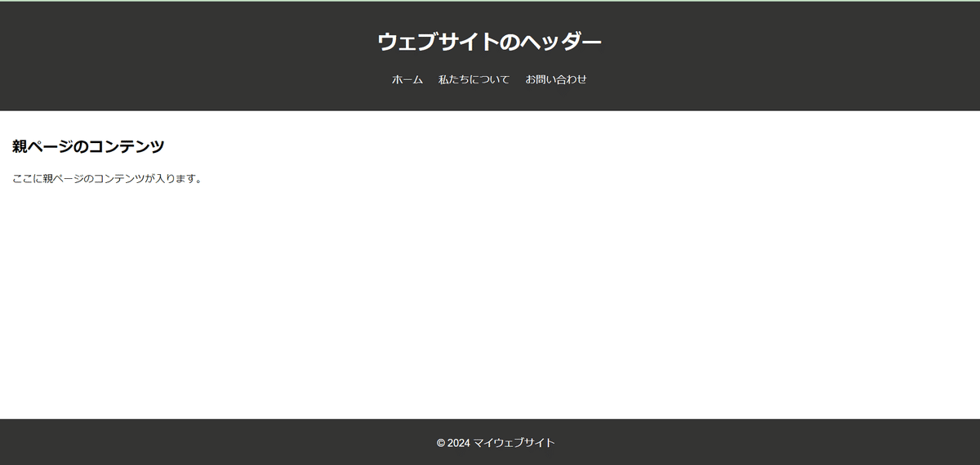Select the ウェブサイトのヘッダー title text
Image resolution: width=980 pixels, height=465 pixels.
pyautogui.click(x=490, y=42)
